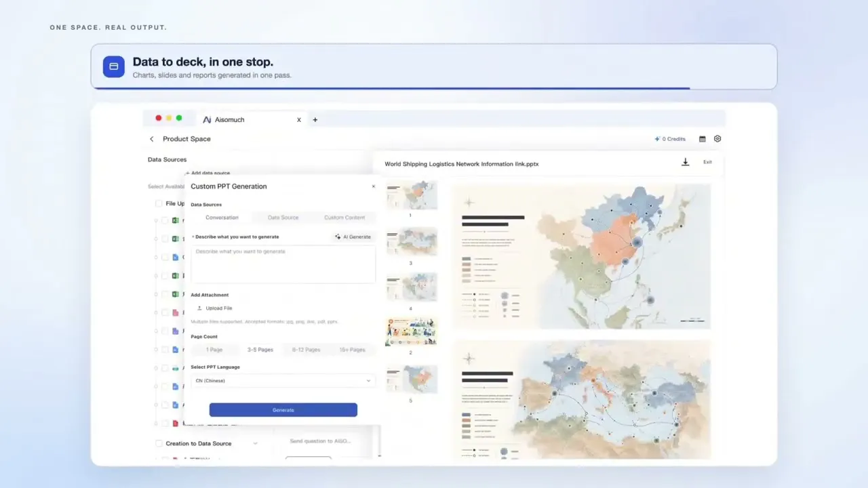Click the Send question to AISO field
Screen dimensions: 868x488
click(x=320, y=441)
